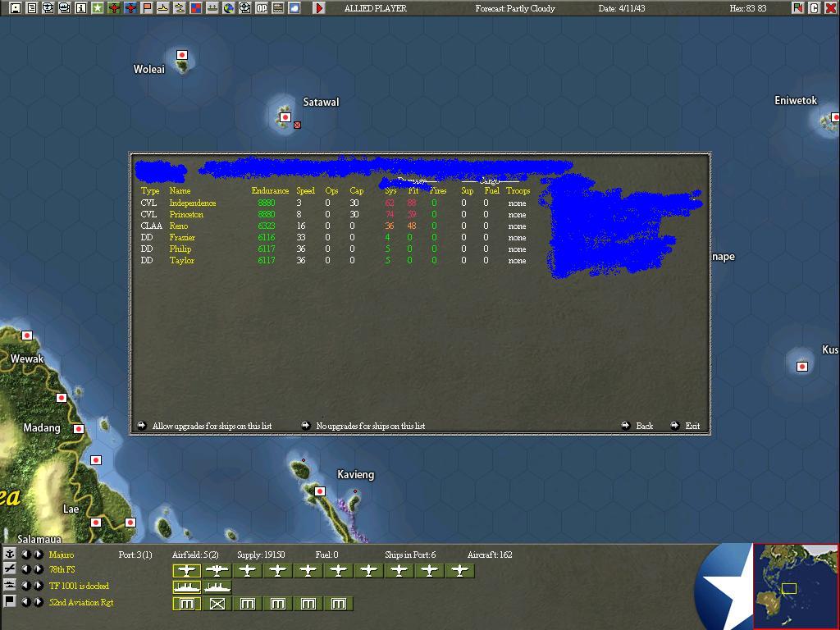
Task: Go to next base with Majuro right arrow
Action: 39,555
